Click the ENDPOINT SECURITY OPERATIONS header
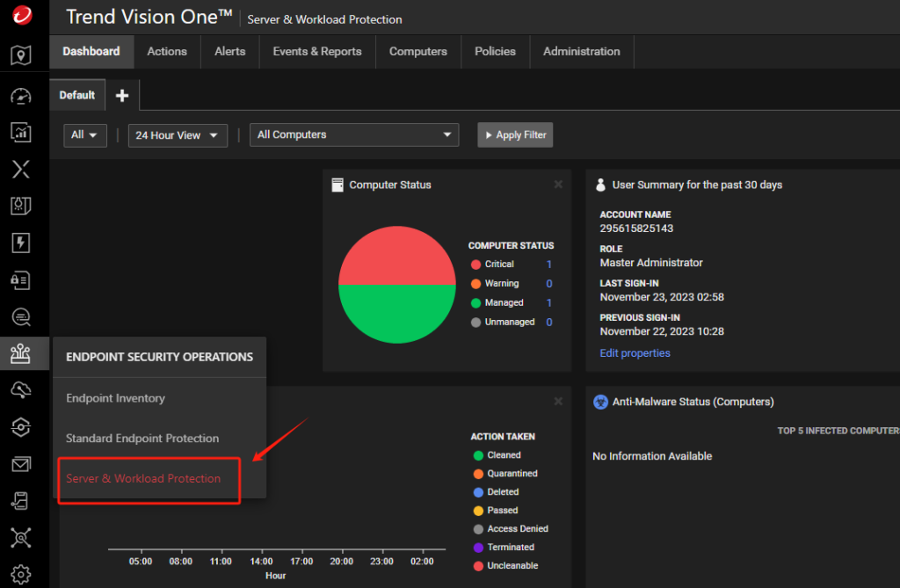The image size is (900, 588). [x=160, y=357]
